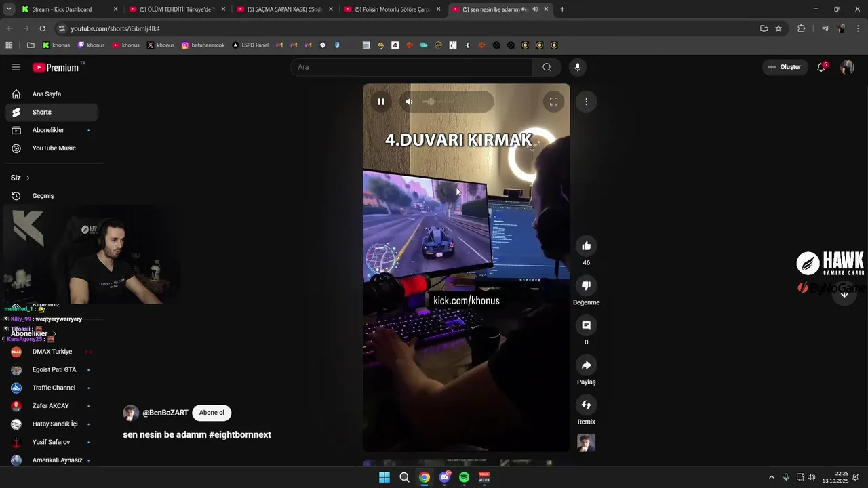Open Chrome three-dot menu
Image resolution: width=868 pixels, height=488 pixels.
pyautogui.click(x=859, y=28)
